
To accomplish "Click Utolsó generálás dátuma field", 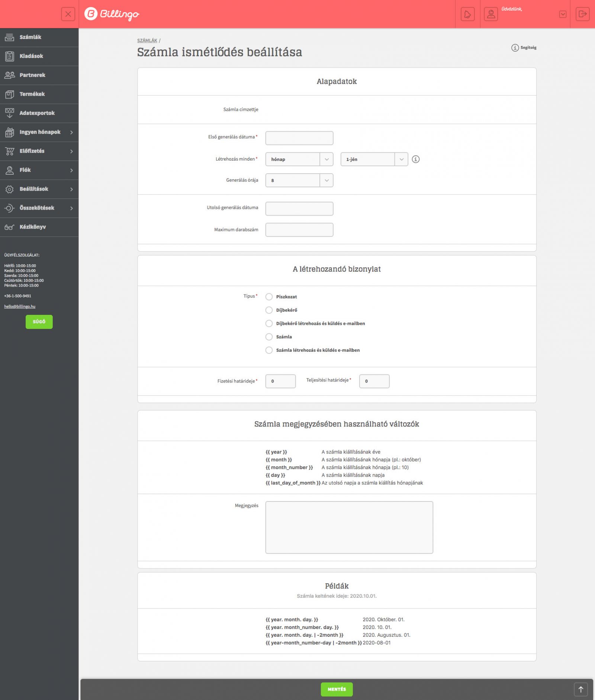I will 299,209.
